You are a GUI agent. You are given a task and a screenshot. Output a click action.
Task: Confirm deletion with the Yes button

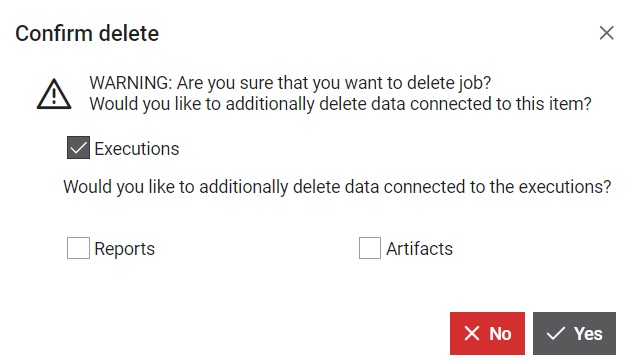click(x=574, y=334)
